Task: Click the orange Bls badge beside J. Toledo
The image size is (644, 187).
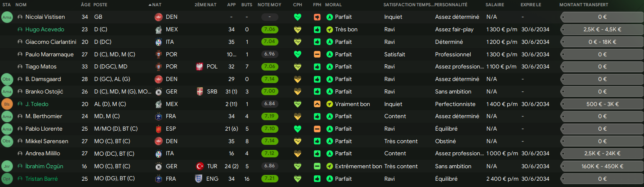Action: pyautogui.click(x=7, y=104)
